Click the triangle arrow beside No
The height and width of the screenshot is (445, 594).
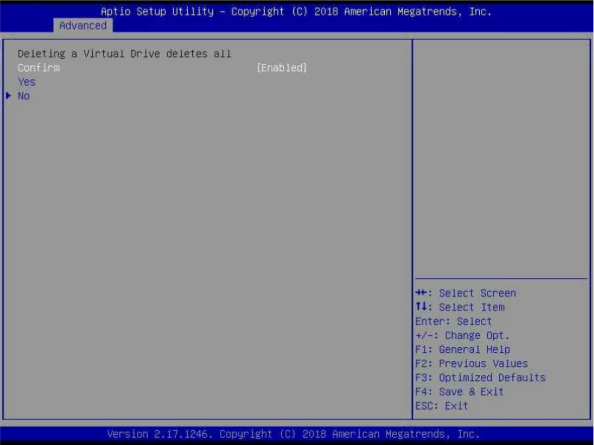[x=8, y=96]
